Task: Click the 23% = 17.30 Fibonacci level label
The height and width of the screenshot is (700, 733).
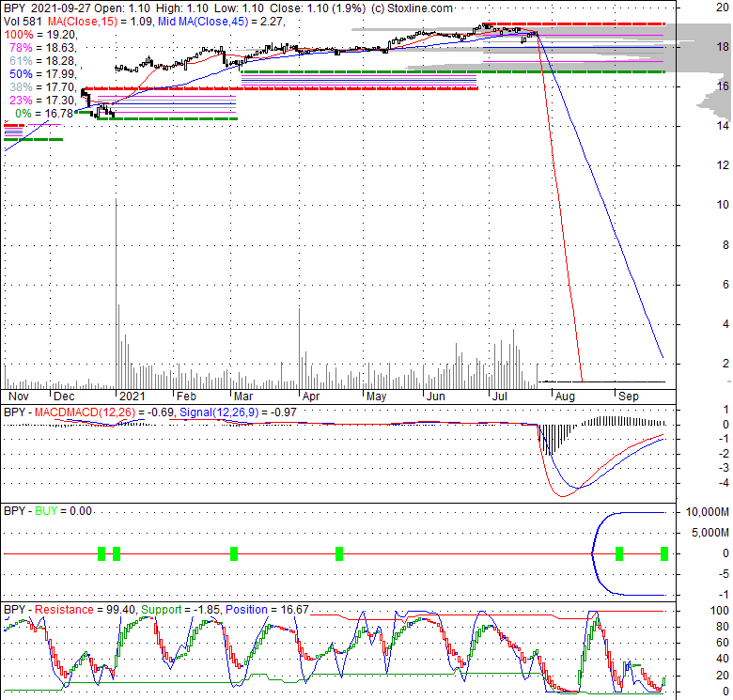Action: (43, 100)
